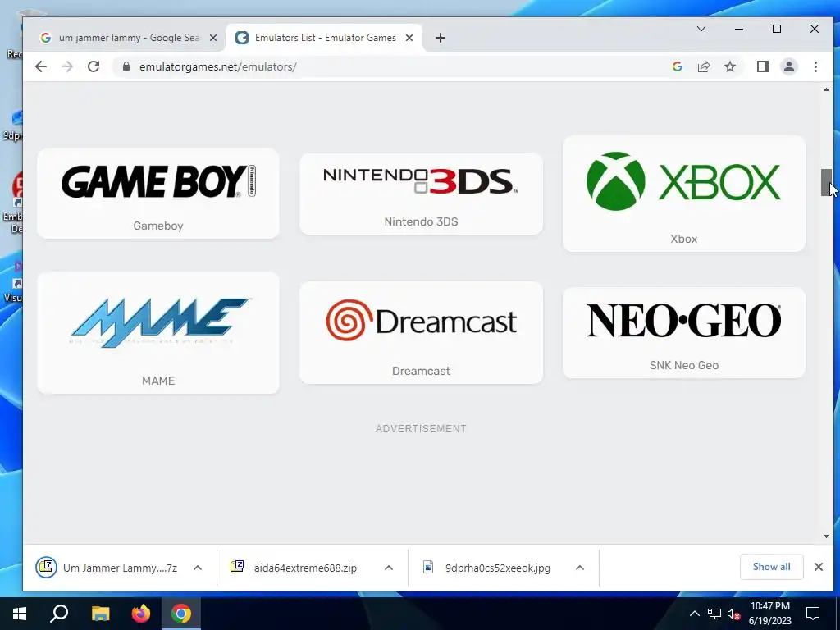Close the Google Search tab
The image size is (840, 630).
[212, 38]
